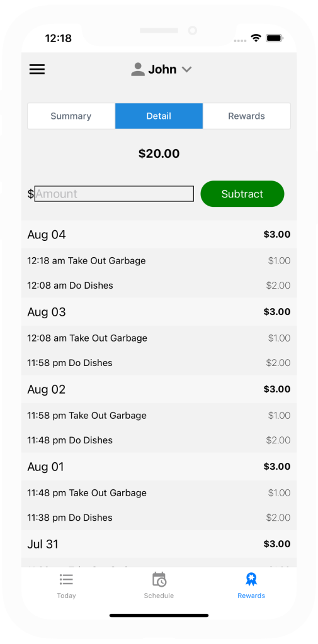Image resolution: width=318 pixels, height=644 pixels.
Task: Switch to the Rewards segment tab
Action: (246, 116)
